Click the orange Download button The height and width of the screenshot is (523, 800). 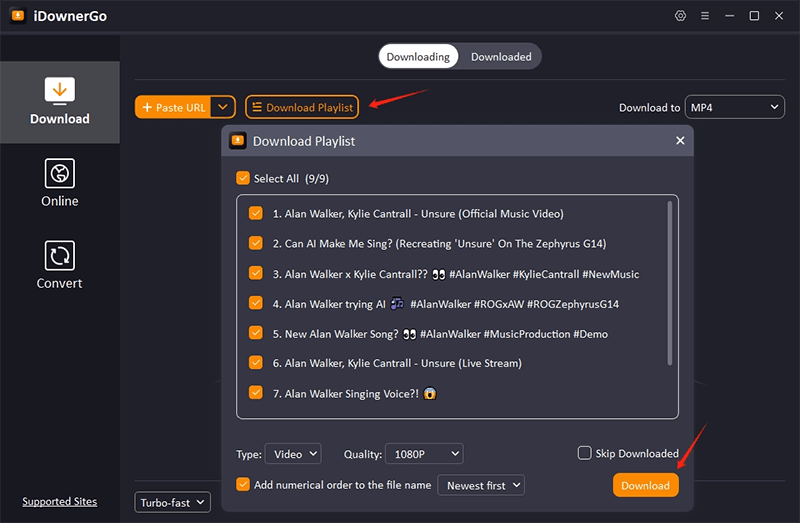(645, 485)
